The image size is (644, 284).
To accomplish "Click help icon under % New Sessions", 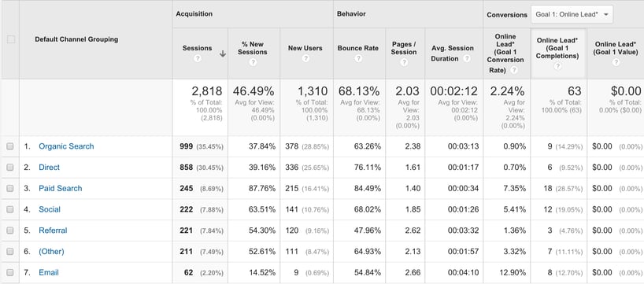I will pos(253,62).
